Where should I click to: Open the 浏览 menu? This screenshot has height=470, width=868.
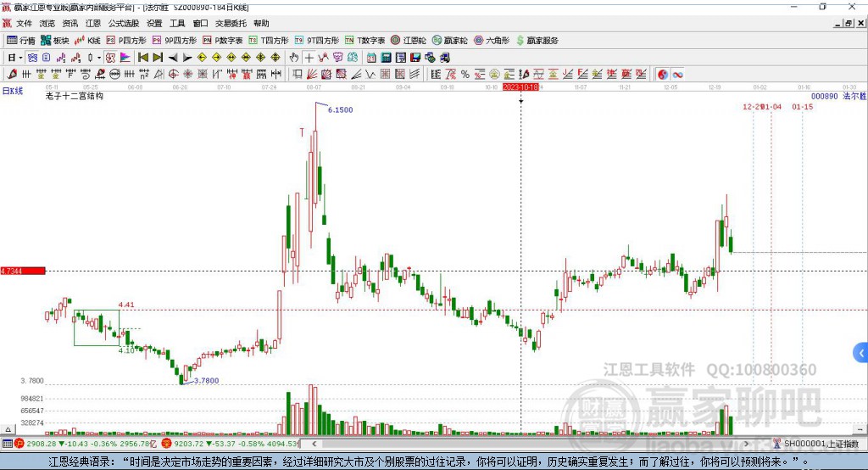click(47, 23)
